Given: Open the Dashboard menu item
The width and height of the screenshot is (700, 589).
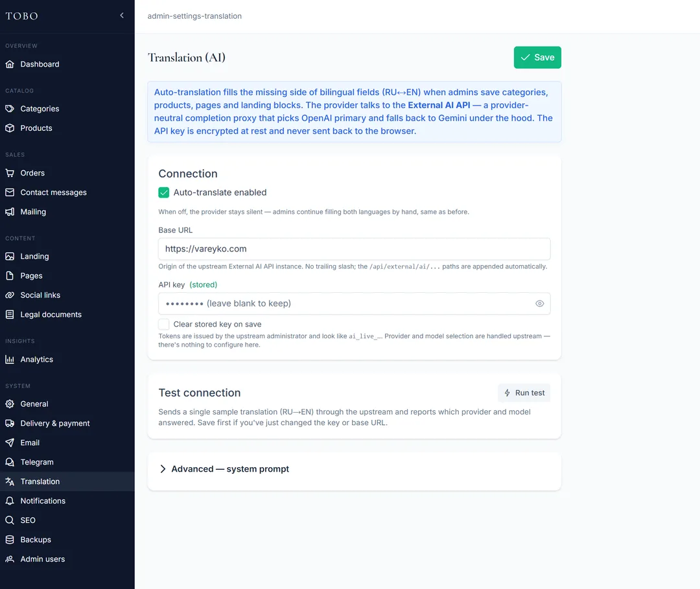Looking at the screenshot, I should pos(67,64).
